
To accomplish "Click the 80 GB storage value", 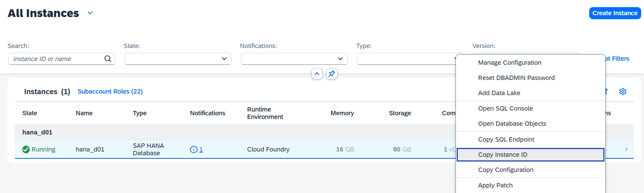I will point(402,149).
